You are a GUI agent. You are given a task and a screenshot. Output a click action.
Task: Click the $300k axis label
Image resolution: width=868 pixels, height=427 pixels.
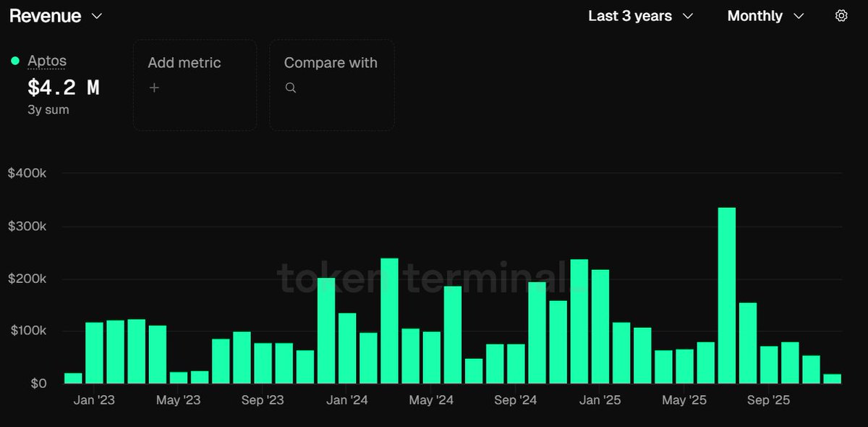[x=27, y=226]
